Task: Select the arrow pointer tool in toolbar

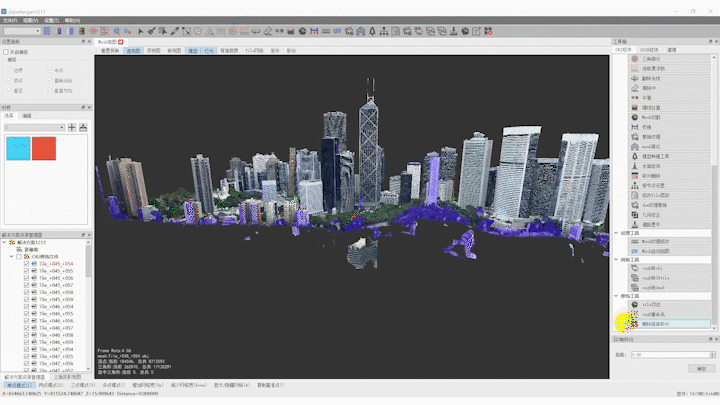Action: (x=141, y=31)
